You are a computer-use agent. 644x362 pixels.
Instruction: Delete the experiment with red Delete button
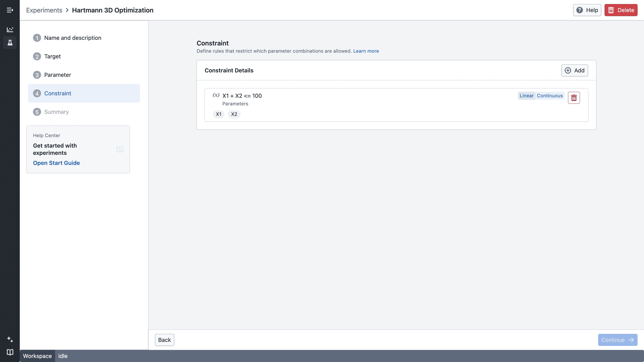coord(621,10)
